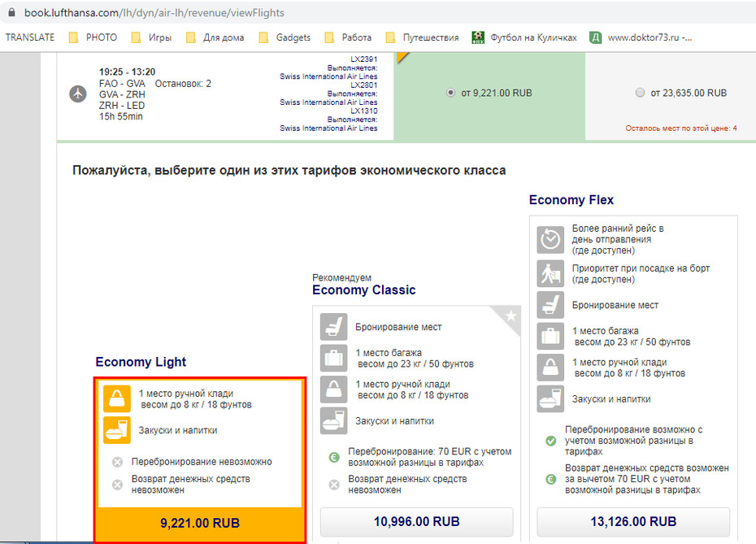This screenshot has width=756, height=544.
Task: Open the Работа bookmark folder
Action: 348,37
